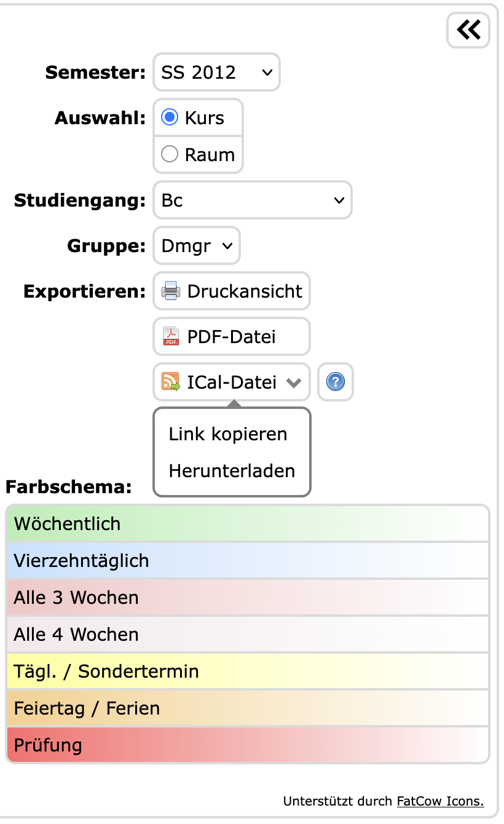The image size is (504, 824).
Task: Choose Link kopieren from the menu
Action: point(228,434)
